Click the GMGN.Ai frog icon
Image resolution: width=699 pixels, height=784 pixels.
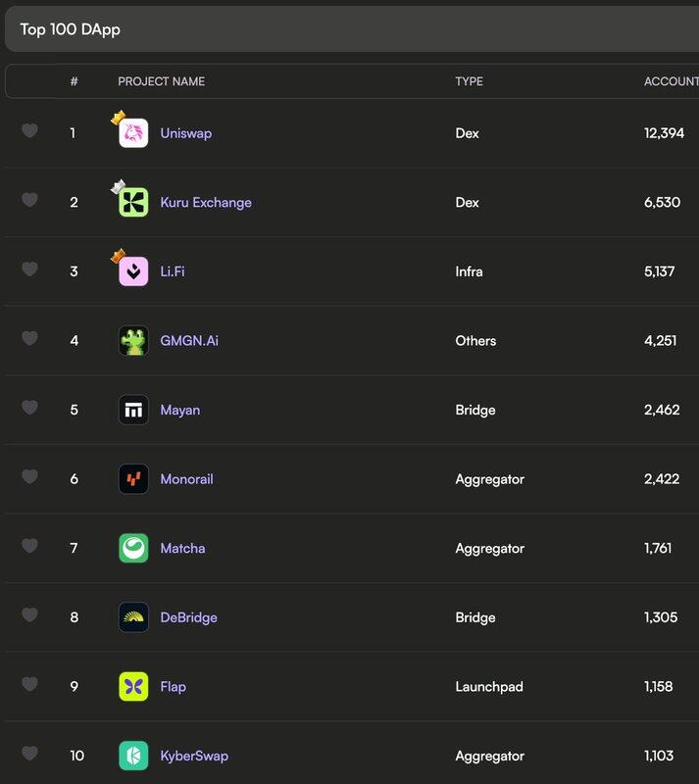(133, 341)
